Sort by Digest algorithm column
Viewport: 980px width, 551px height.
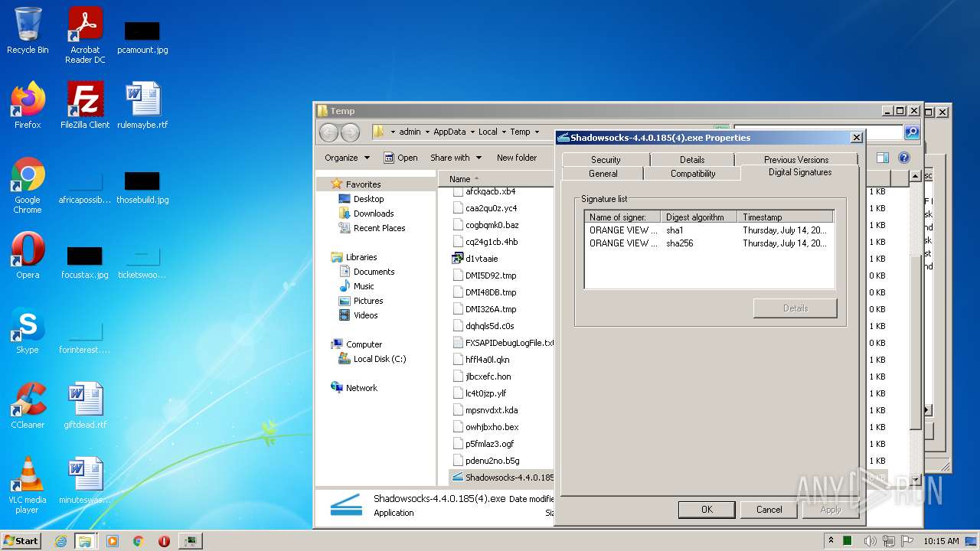coord(699,217)
